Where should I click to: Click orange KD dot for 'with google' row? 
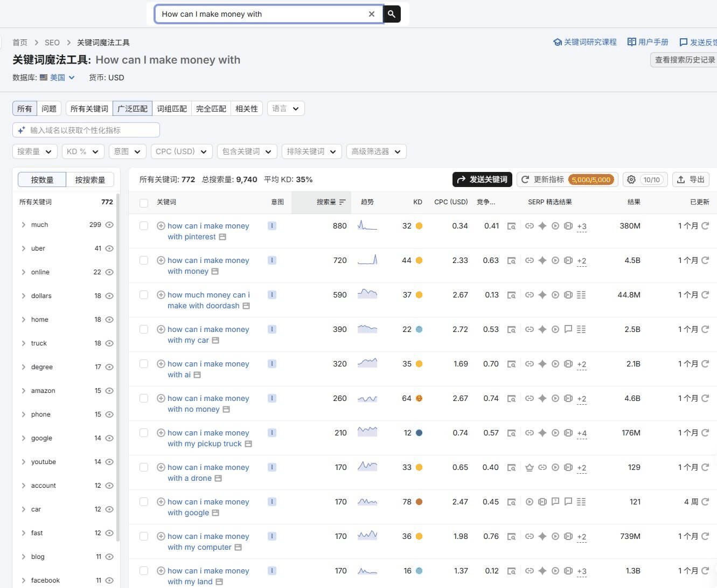[x=419, y=502]
